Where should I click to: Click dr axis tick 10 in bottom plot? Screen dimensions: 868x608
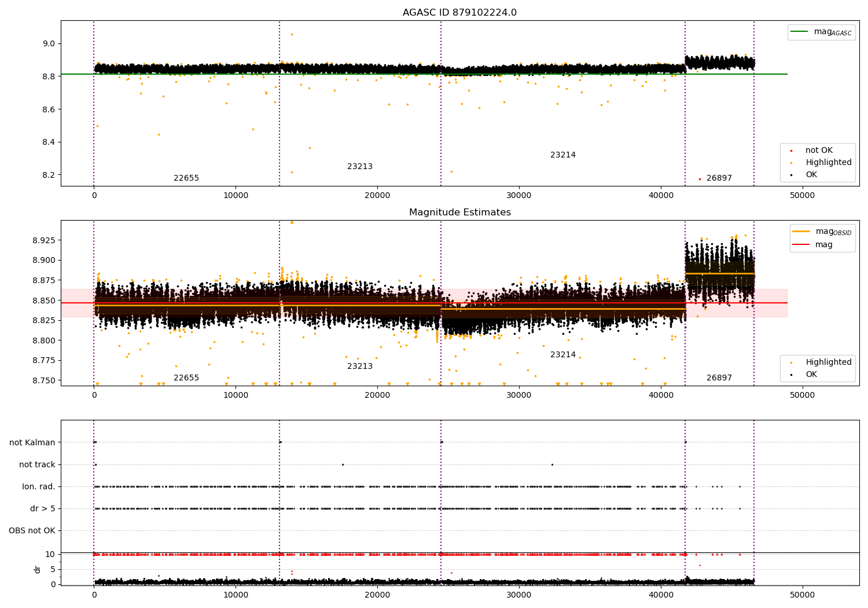click(50, 555)
